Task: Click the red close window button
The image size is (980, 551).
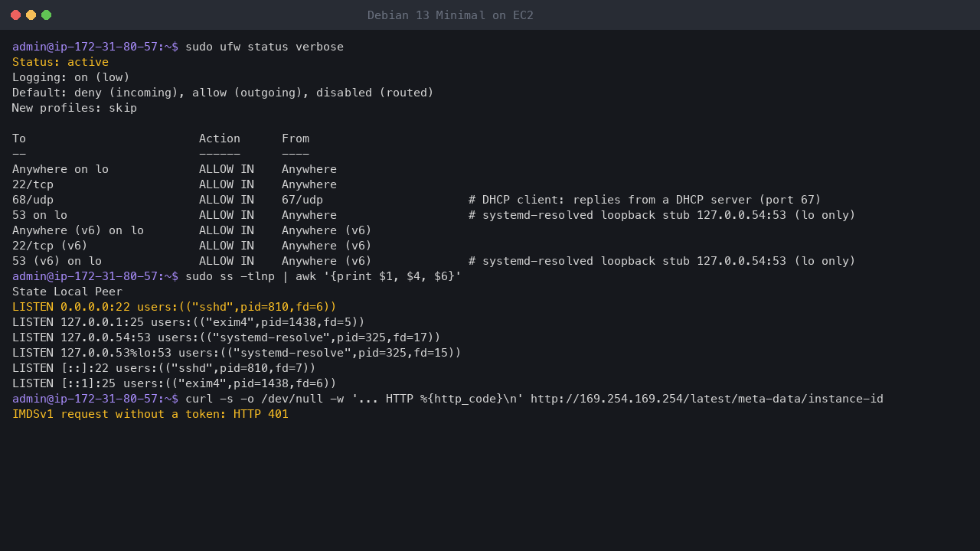Action: point(16,15)
